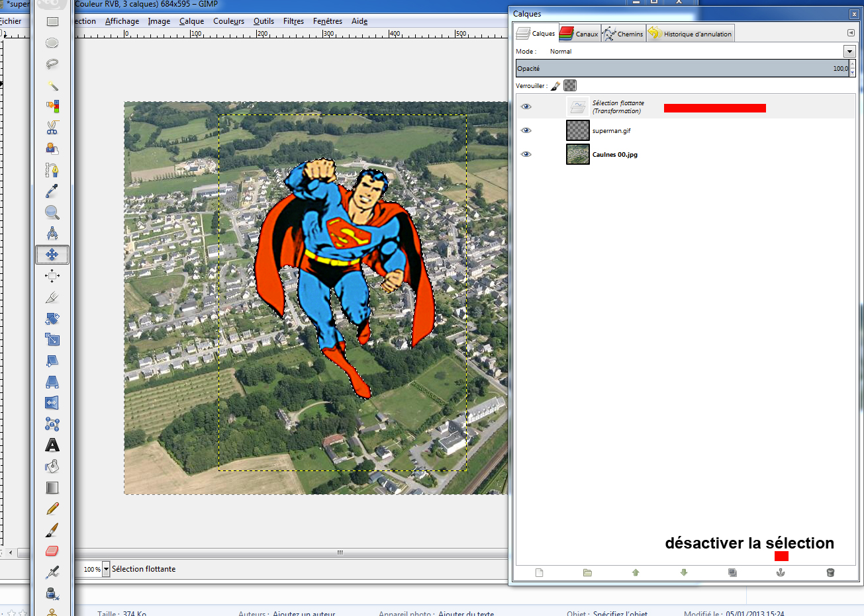Toggle lock alpha channel checkerboard icon
Viewport: 864px width, 616px height.
click(570, 85)
